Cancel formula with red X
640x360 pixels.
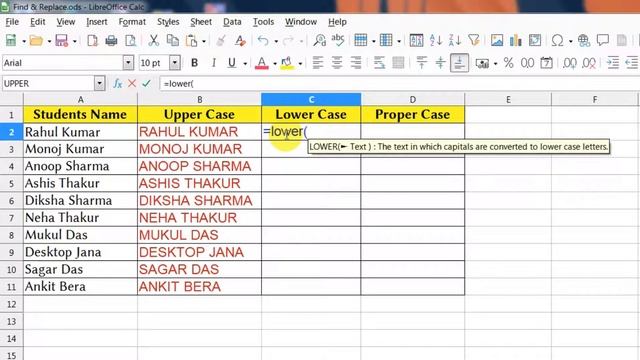(x=132, y=84)
